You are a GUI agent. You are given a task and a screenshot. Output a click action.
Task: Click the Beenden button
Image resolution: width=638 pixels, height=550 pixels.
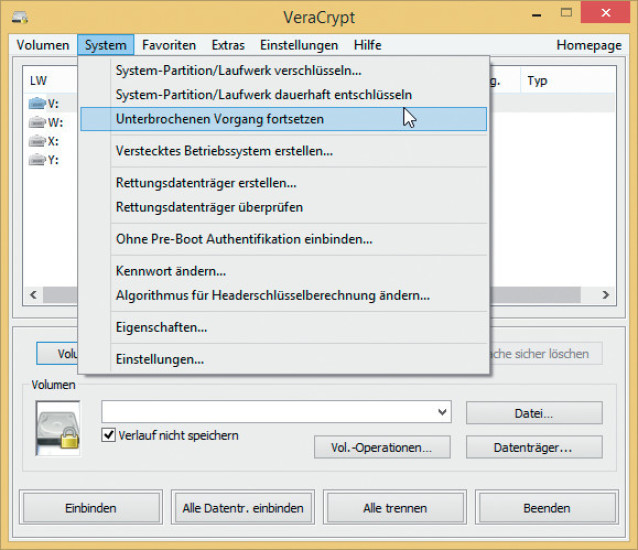point(547,508)
